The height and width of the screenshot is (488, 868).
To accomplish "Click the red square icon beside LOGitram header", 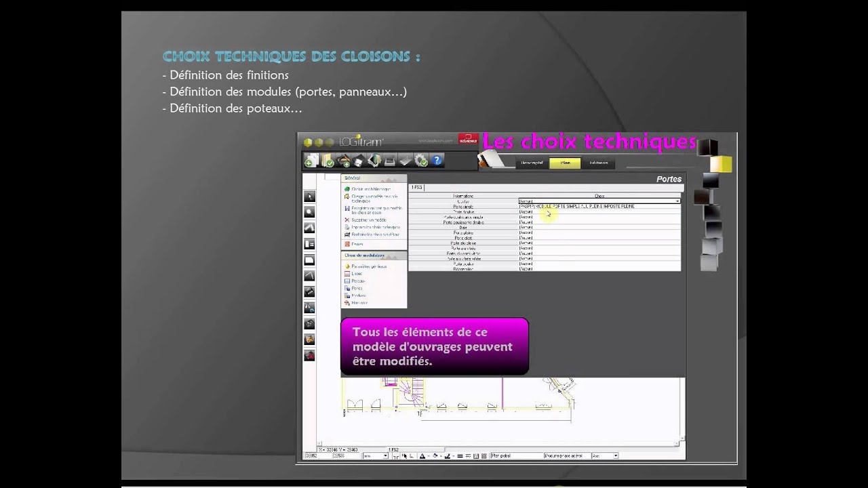I will [468, 139].
